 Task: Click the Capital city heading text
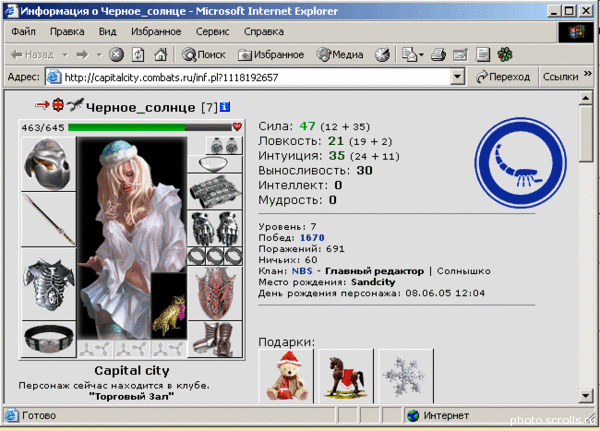[x=132, y=371]
